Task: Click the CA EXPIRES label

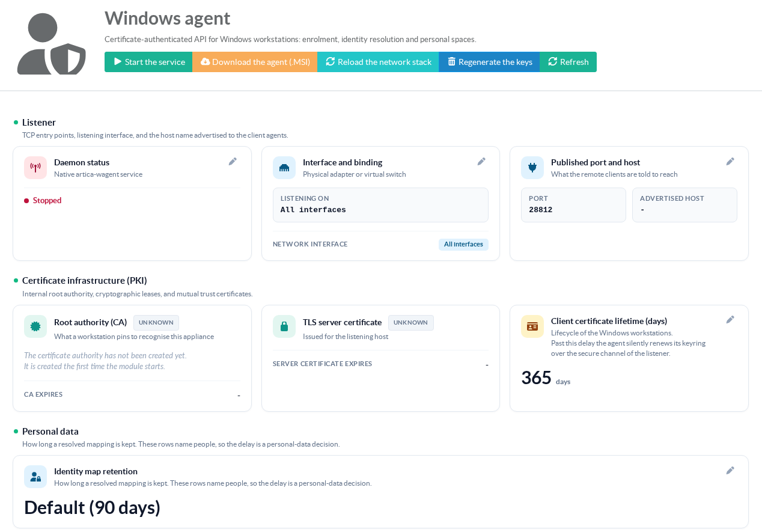Action: pyautogui.click(x=43, y=394)
